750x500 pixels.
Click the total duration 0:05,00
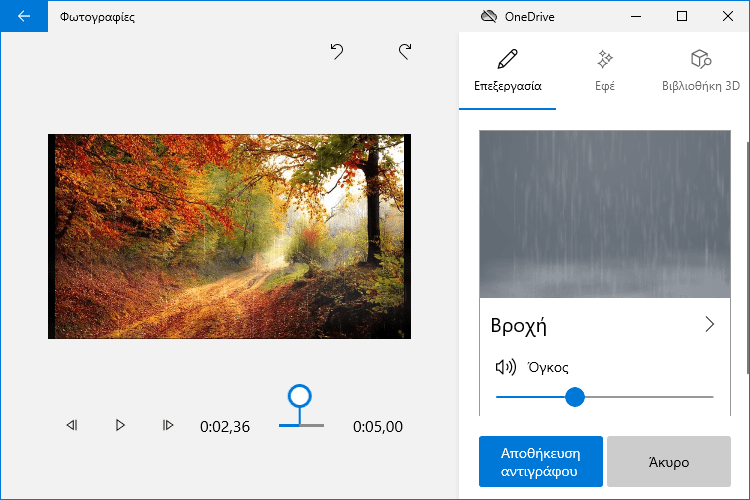[378, 426]
